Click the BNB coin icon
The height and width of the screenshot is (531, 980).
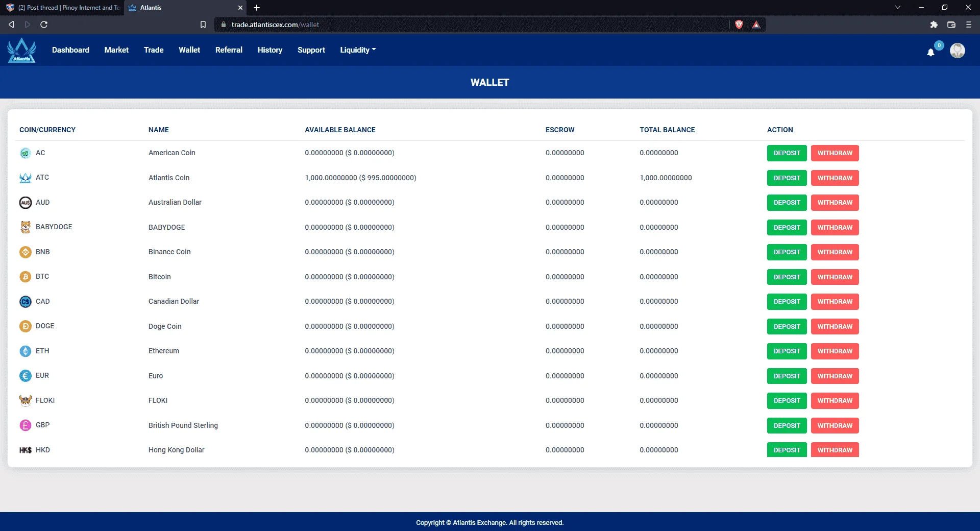(x=25, y=252)
